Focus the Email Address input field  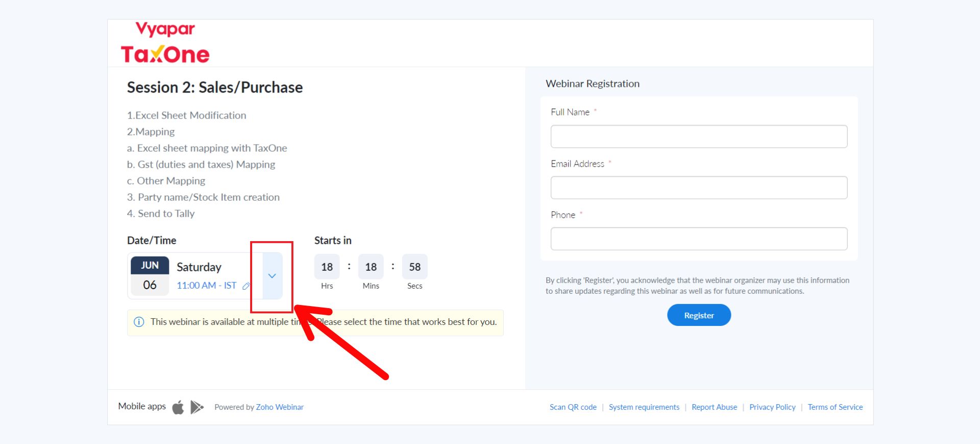[x=699, y=188]
